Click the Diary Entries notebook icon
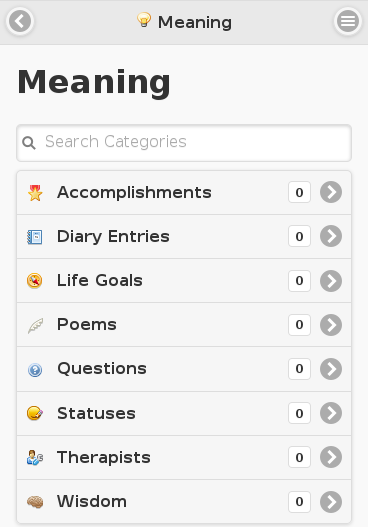The height and width of the screenshot is (527, 368). [35, 237]
